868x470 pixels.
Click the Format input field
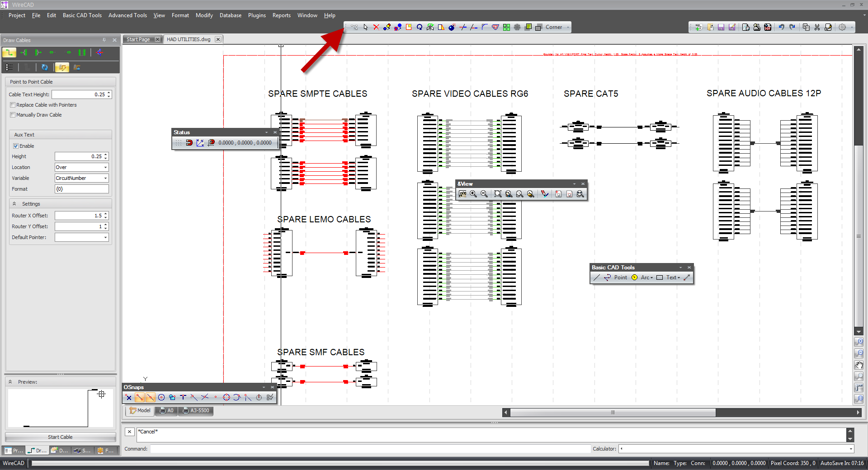pyautogui.click(x=82, y=189)
